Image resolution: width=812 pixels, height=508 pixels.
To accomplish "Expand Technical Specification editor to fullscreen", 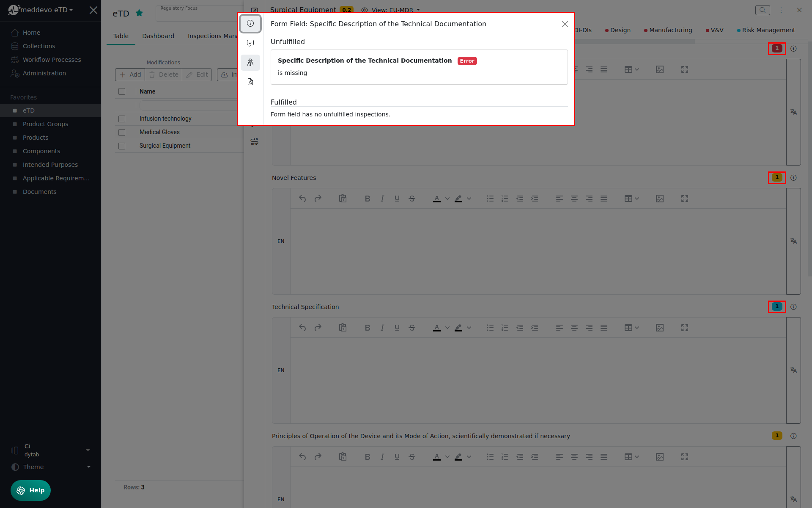I will coord(684,328).
